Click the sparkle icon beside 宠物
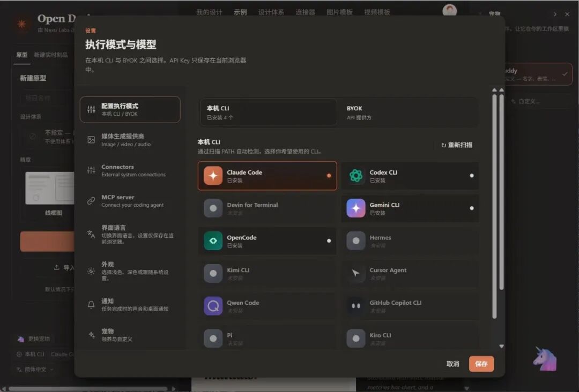The image size is (579, 392). point(91,335)
